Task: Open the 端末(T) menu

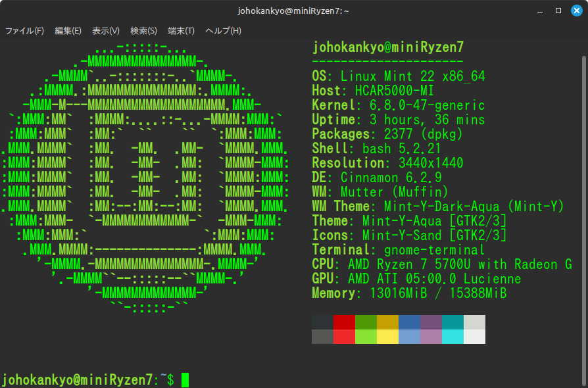Action: point(181,31)
